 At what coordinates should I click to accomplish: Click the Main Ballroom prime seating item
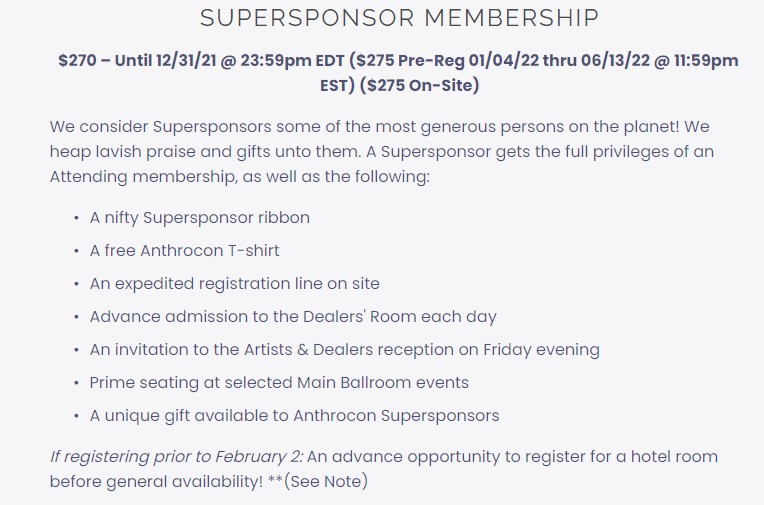pos(279,382)
